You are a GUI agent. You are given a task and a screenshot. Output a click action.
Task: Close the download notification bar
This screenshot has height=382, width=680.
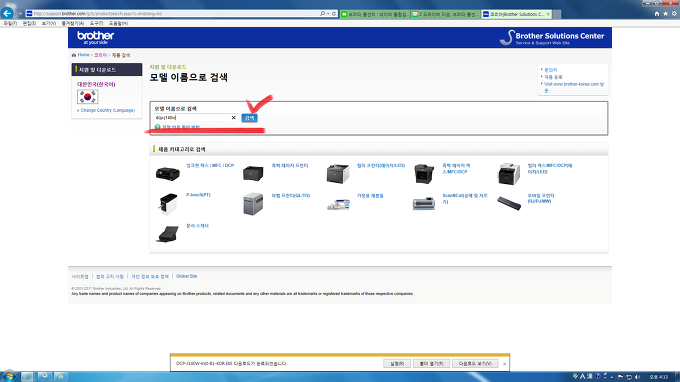(x=504, y=364)
